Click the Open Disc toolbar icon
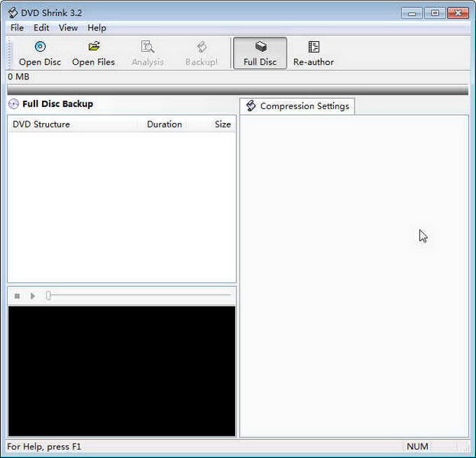This screenshot has height=458, width=476. (40, 47)
